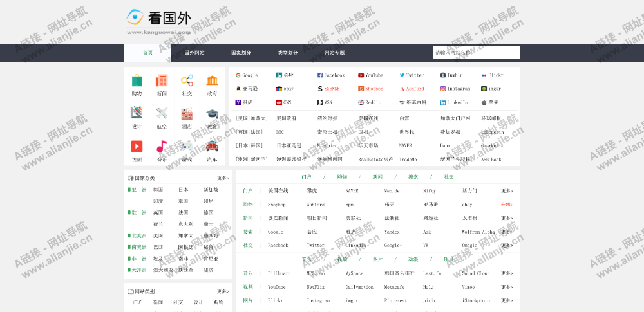Select the 类型划分 navigation item
This screenshot has width=644, height=312.
[287, 53]
